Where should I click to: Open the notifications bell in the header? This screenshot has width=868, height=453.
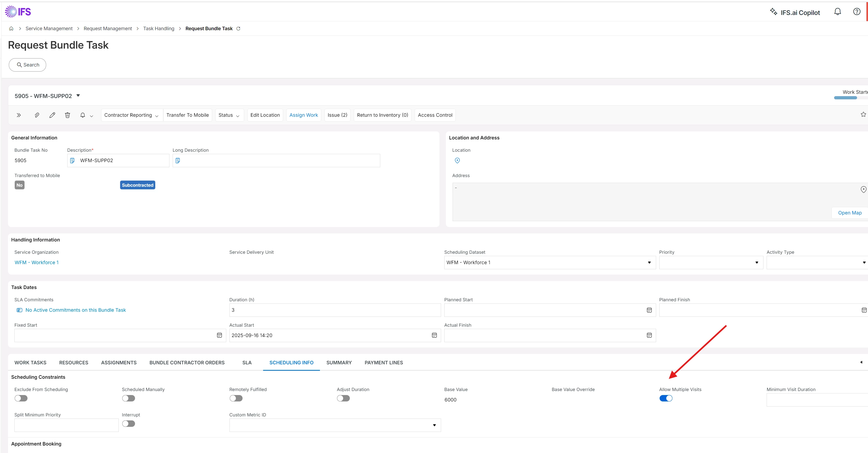(837, 12)
